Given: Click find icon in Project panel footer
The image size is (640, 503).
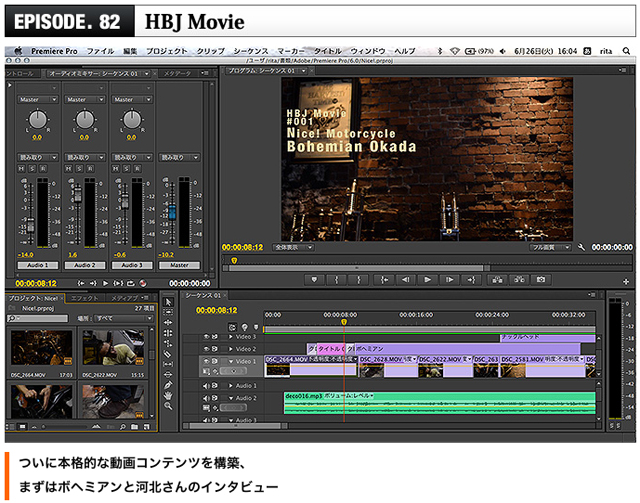Looking at the screenshot, I should 122,427.
